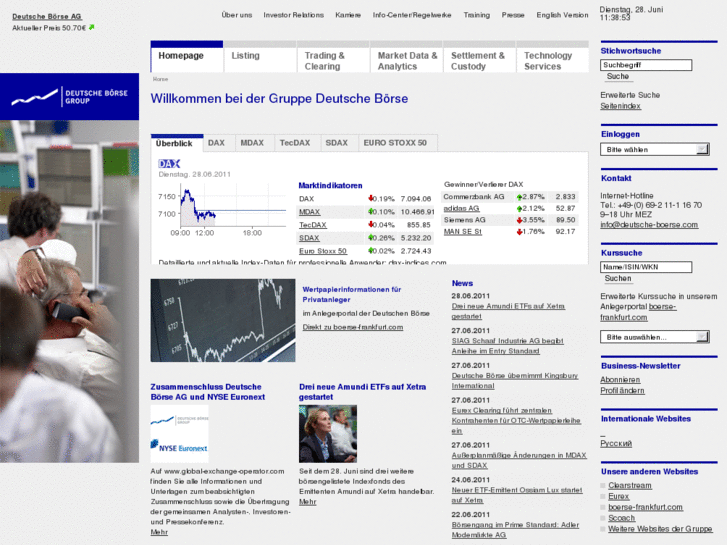The height and width of the screenshot is (545, 727).
Task: Click the green arrow in the SDAX row
Action: pyautogui.click(x=370, y=238)
